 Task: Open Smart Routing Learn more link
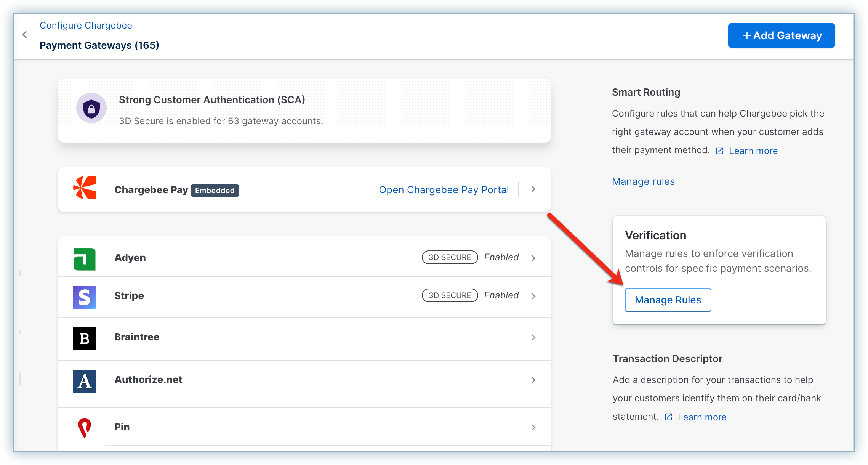[x=753, y=151]
